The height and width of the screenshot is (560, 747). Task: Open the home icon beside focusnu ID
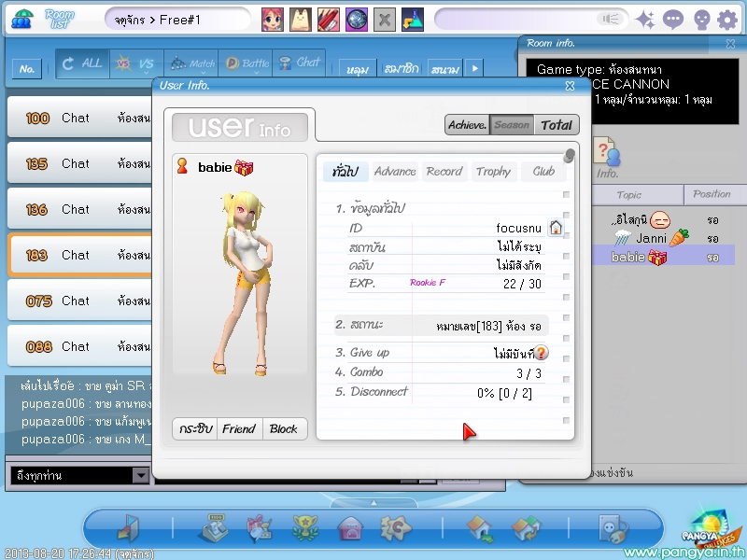555,228
